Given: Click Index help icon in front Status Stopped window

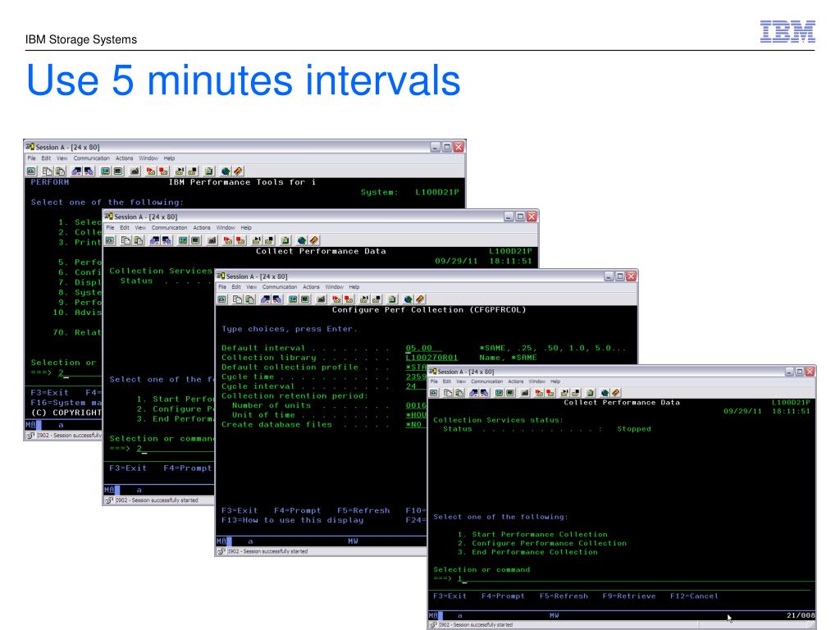Looking at the screenshot, I should (616, 393).
